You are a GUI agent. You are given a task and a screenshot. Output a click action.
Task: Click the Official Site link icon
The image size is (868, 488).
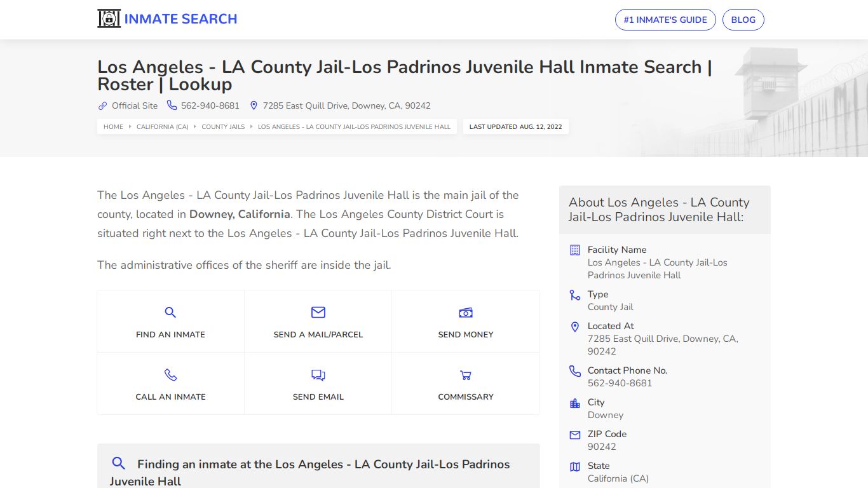click(102, 105)
